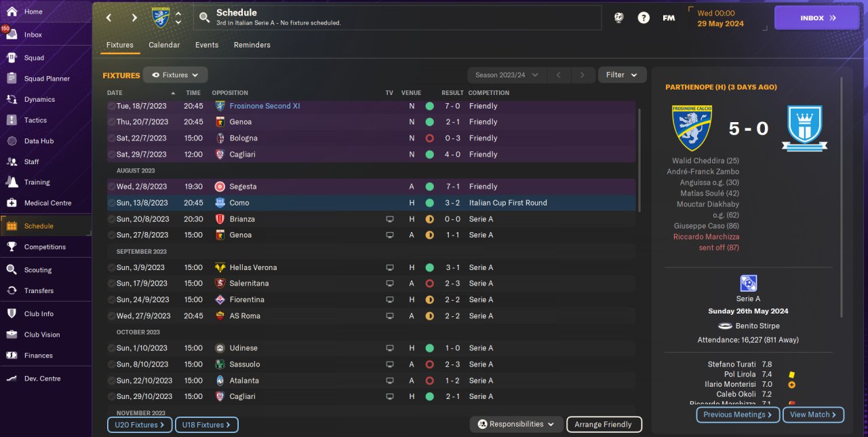
Task: Click the TV icon on Brianza fixture
Action: (x=390, y=219)
